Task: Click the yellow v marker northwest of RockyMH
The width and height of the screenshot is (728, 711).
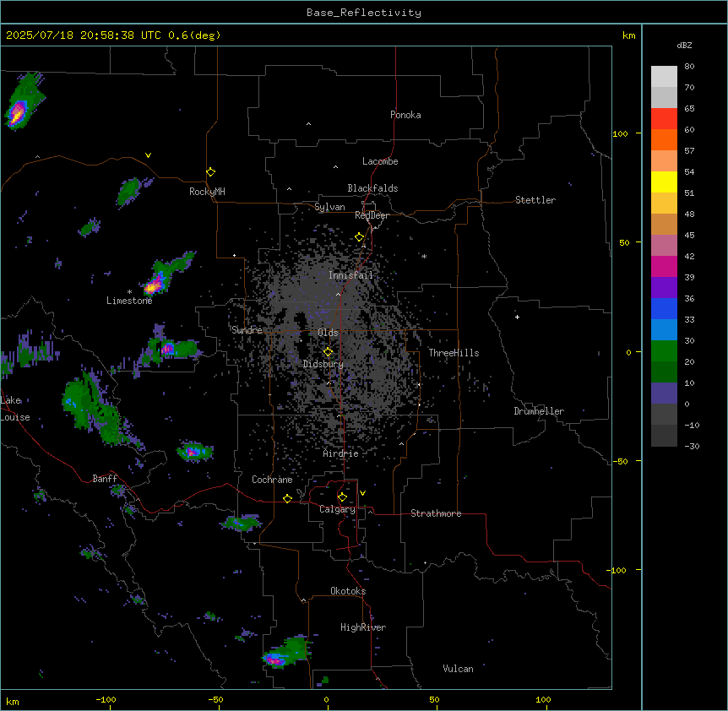Action: coord(148,155)
